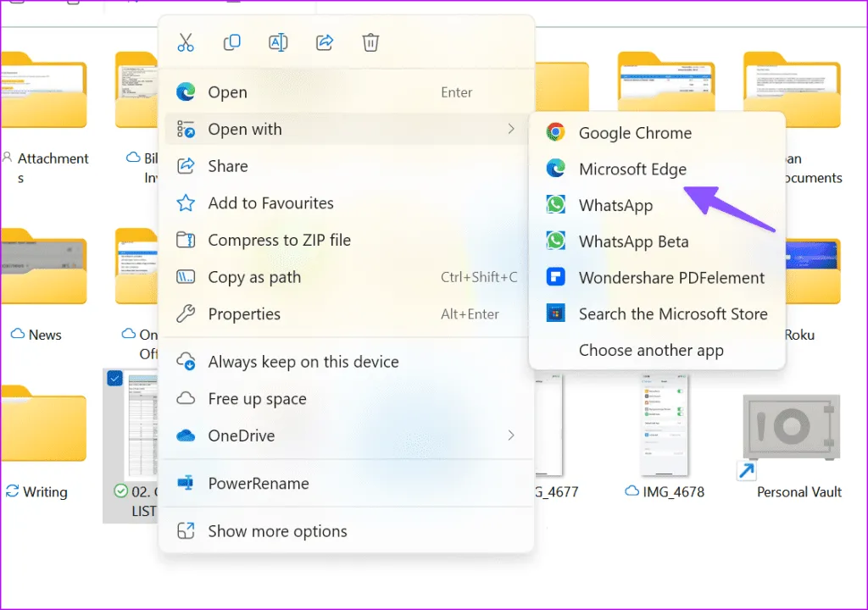Click Show more options
This screenshot has height=610, width=868.
click(277, 531)
